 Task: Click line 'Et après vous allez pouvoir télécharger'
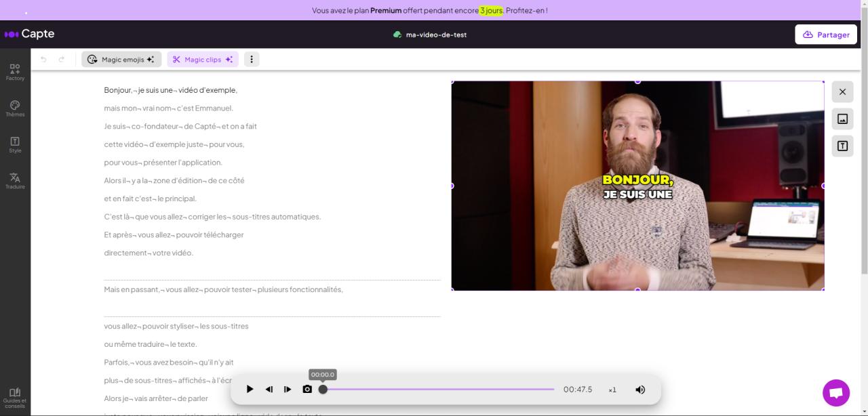[x=174, y=235]
